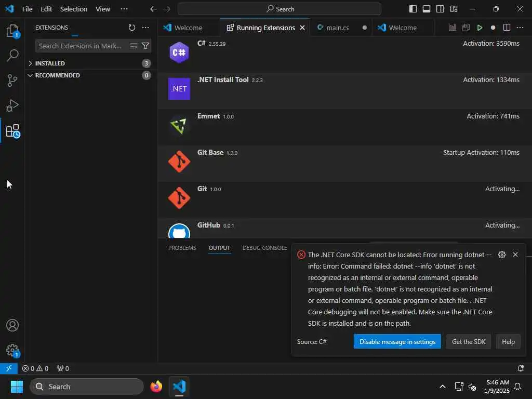
Task: Open the title bar overflow menu
Action: click(124, 9)
